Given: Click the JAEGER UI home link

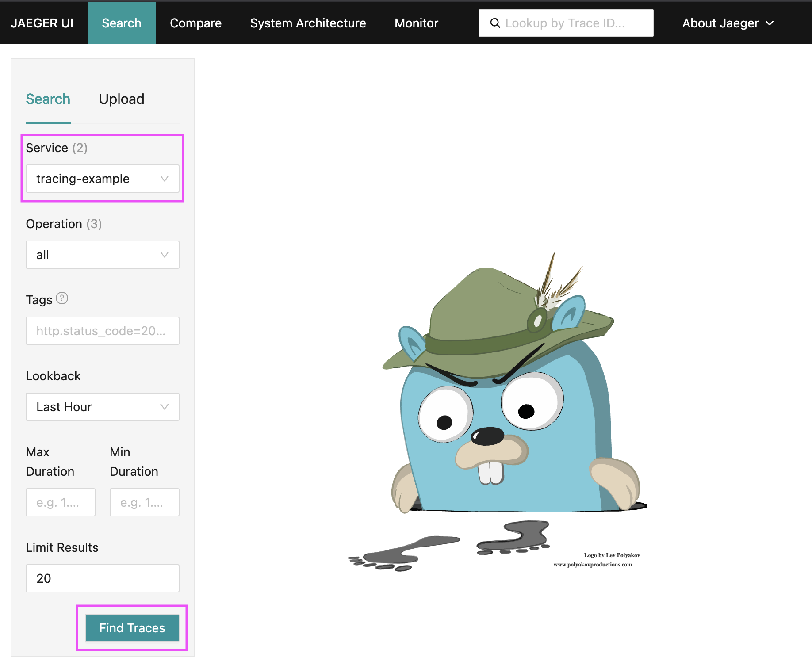Looking at the screenshot, I should click(42, 23).
